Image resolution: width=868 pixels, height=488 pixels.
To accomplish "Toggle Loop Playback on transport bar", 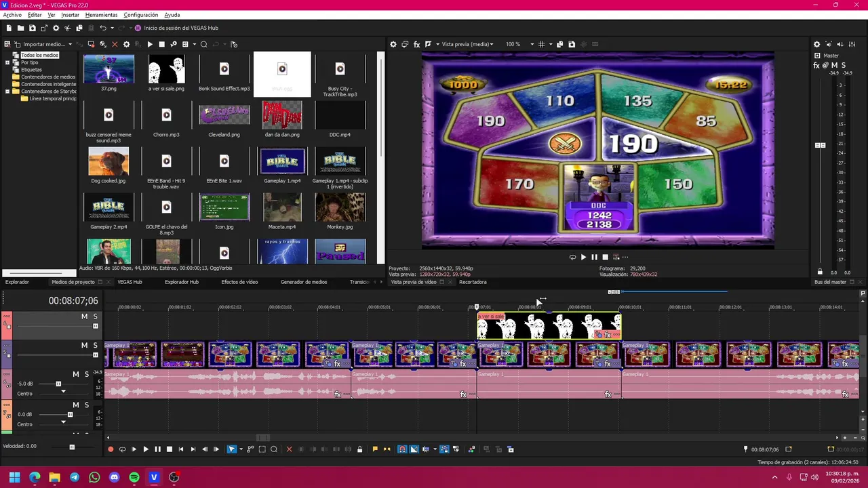I will [x=122, y=449].
